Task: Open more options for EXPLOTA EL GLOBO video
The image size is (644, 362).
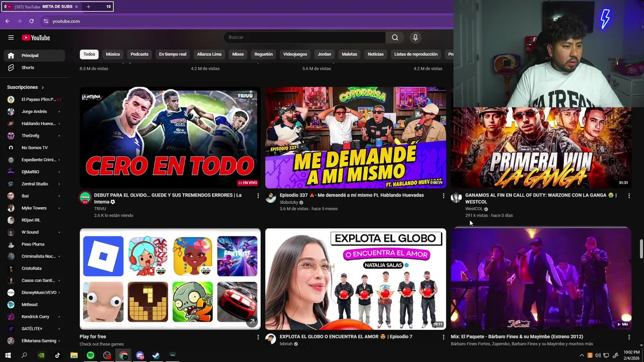Action: (443, 337)
